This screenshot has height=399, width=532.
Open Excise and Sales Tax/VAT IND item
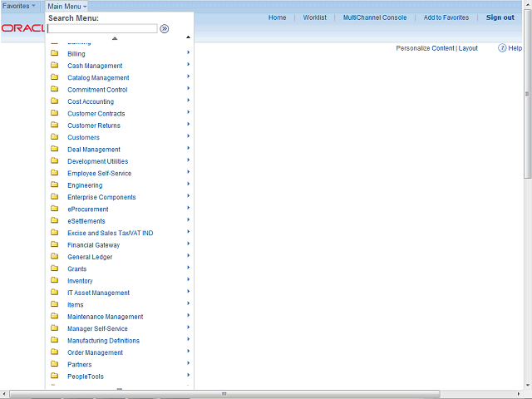point(111,233)
